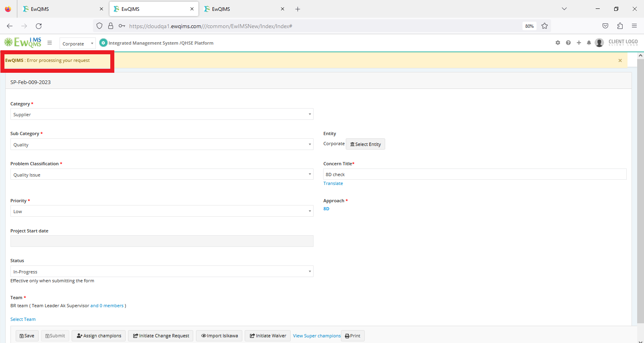Open the hamburger navigation menu next to the EwIMS logo
Viewport: 644px width, 343px height.
tap(50, 43)
